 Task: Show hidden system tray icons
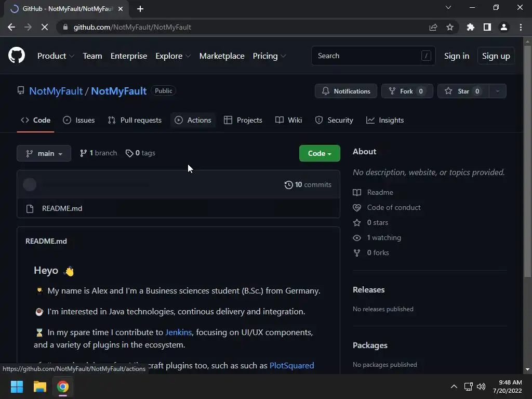pos(454,387)
